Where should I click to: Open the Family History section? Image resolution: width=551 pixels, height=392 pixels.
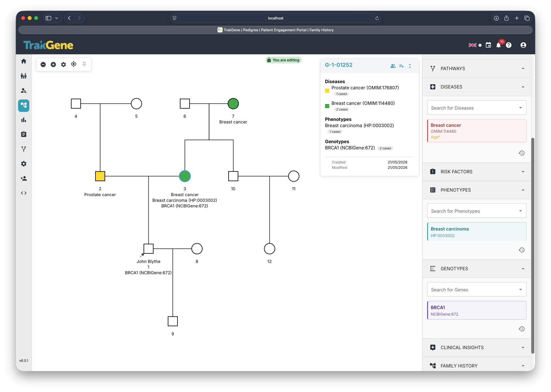[x=477, y=366]
